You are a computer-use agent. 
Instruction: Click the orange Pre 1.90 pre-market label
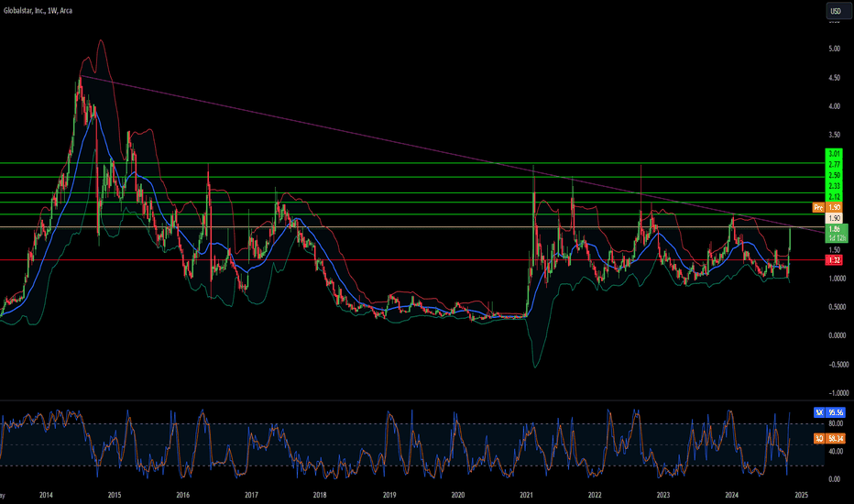(x=827, y=208)
